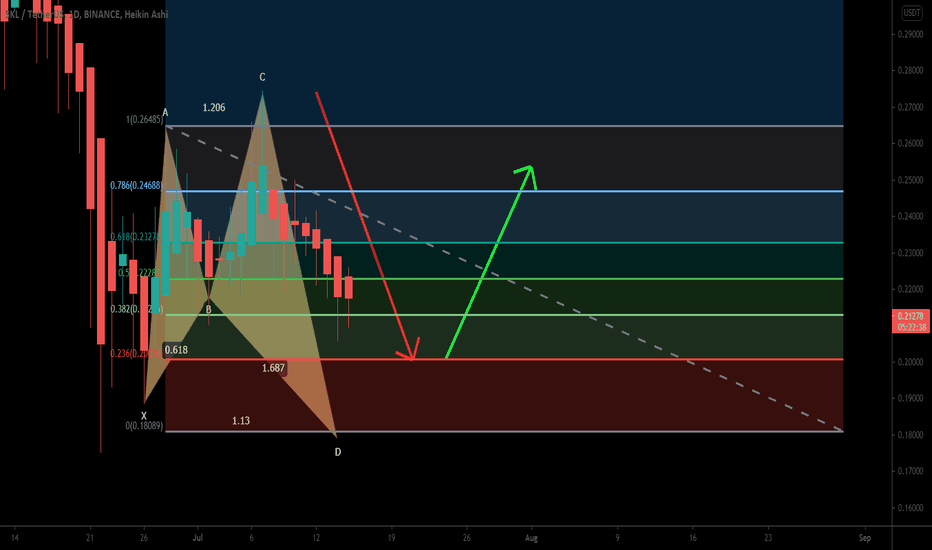
Task: Click the boxed pattern ratio label 0.618
Action: point(176,350)
